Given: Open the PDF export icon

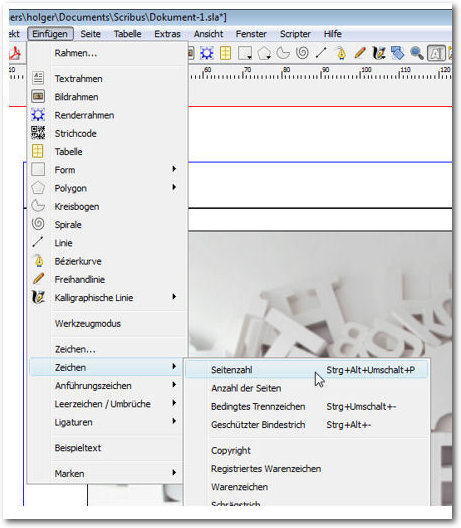Looking at the screenshot, I should (15, 53).
